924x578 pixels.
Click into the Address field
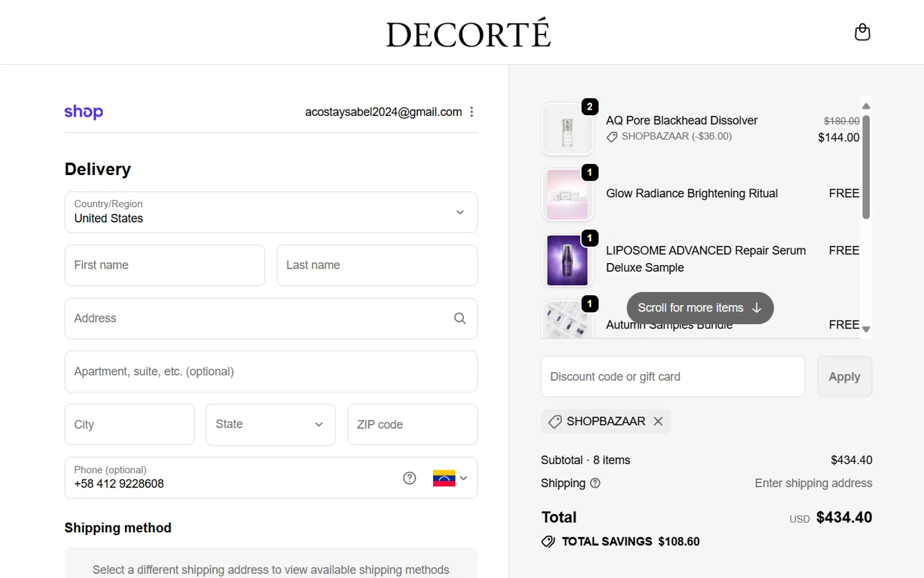tap(271, 319)
